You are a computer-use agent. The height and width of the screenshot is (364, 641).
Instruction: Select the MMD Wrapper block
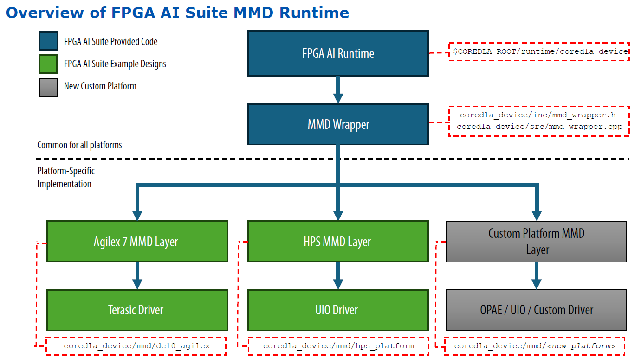[338, 124]
